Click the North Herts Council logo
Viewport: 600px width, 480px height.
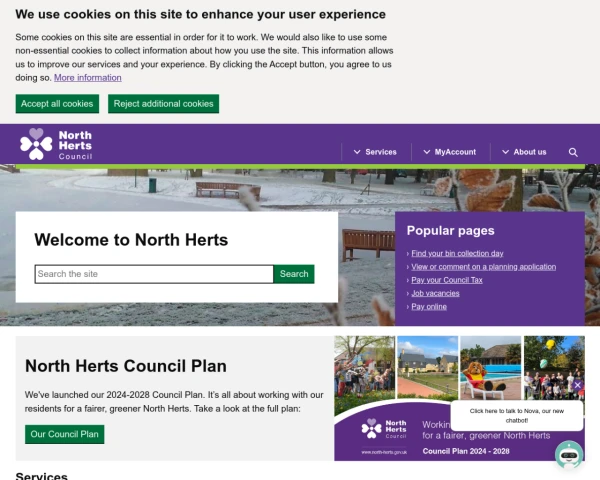[56, 144]
